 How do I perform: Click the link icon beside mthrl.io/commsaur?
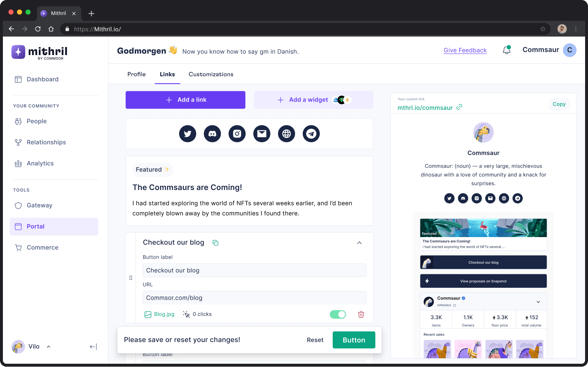pyautogui.click(x=459, y=107)
